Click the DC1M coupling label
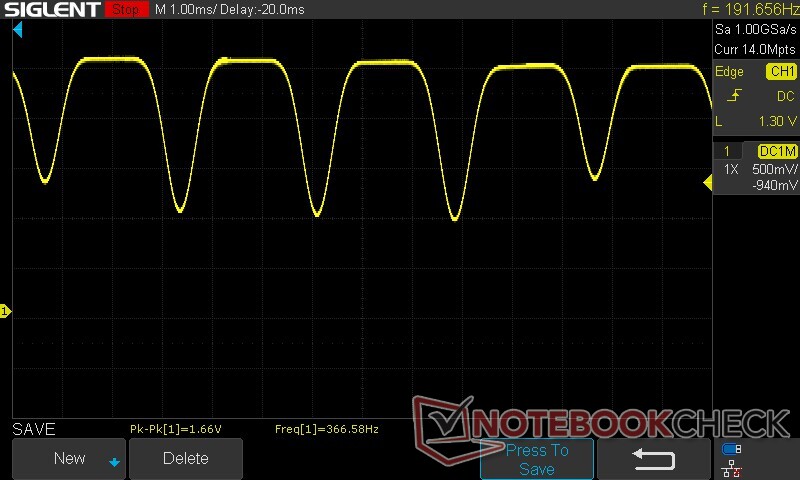This screenshot has height=480, width=800. (778, 151)
